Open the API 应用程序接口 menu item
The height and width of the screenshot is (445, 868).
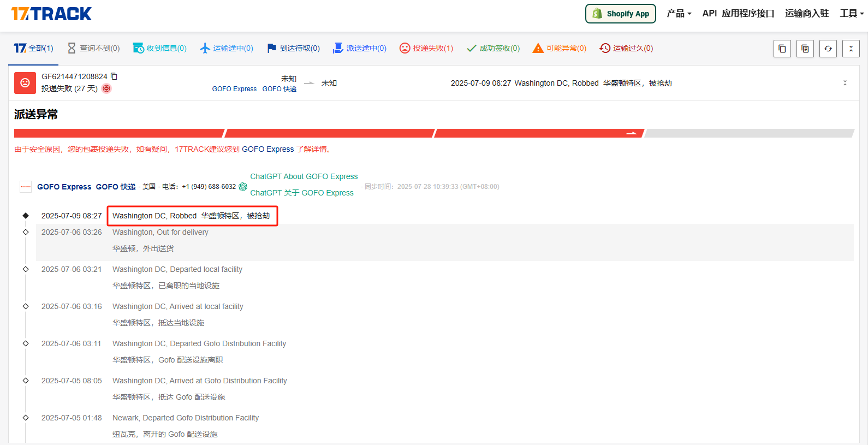pos(738,14)
